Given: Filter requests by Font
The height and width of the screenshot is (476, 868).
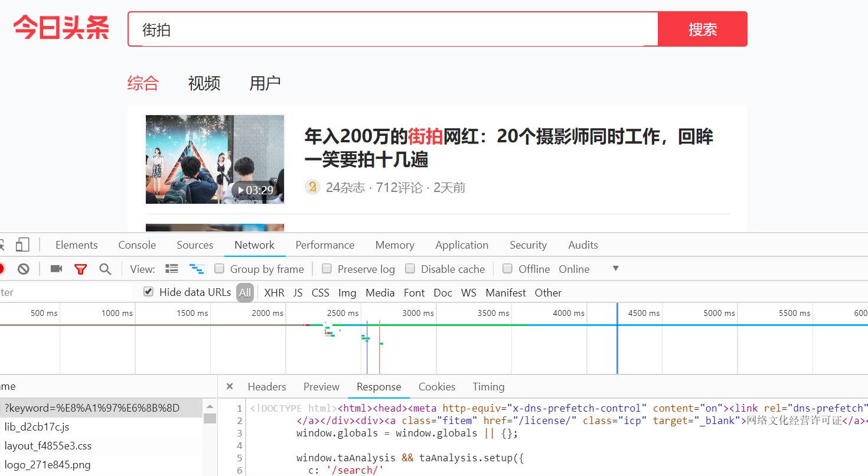Looking at the screenshot, I should click(x=415, y=293).
